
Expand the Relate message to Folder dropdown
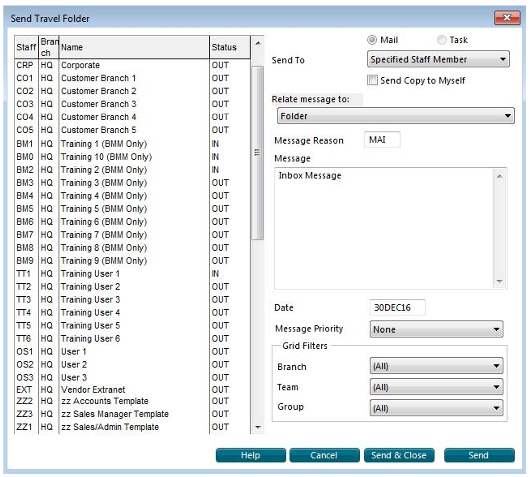coord(396,116)
